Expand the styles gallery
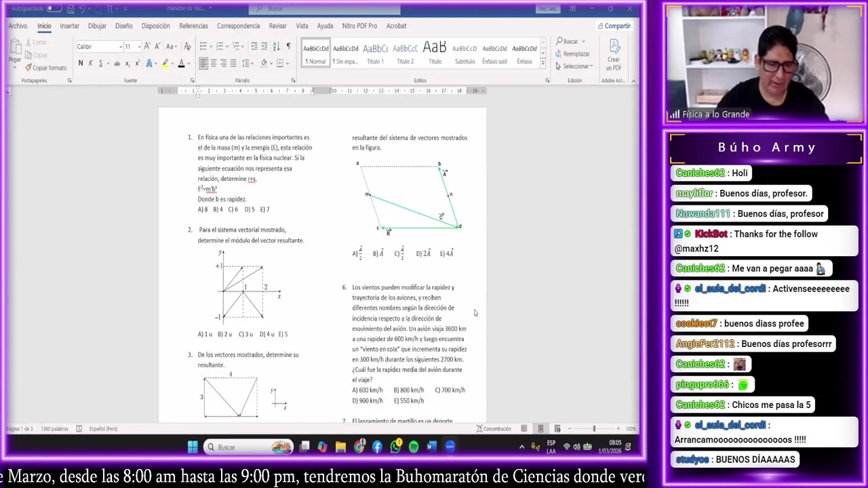868x488 pixels. (542, 62)
